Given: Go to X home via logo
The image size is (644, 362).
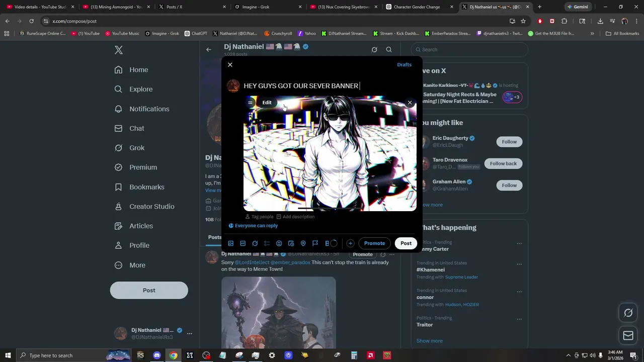Looking at the screenshot, I should point(119,50).
